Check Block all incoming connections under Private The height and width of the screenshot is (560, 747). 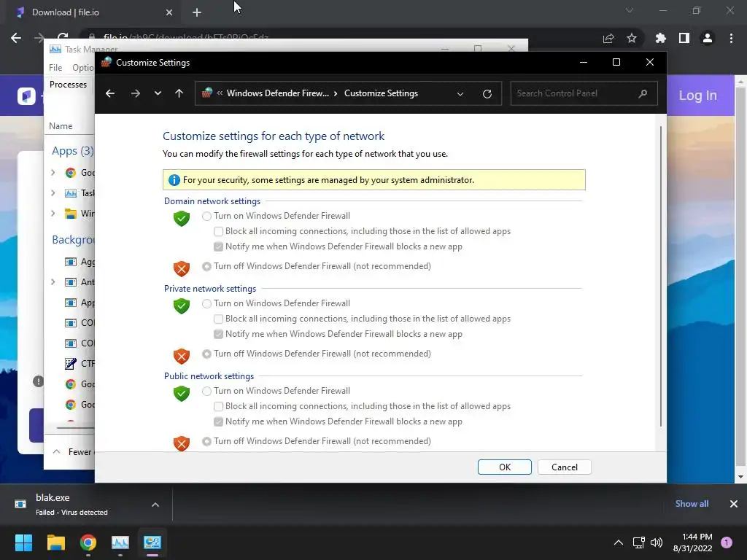218,319
